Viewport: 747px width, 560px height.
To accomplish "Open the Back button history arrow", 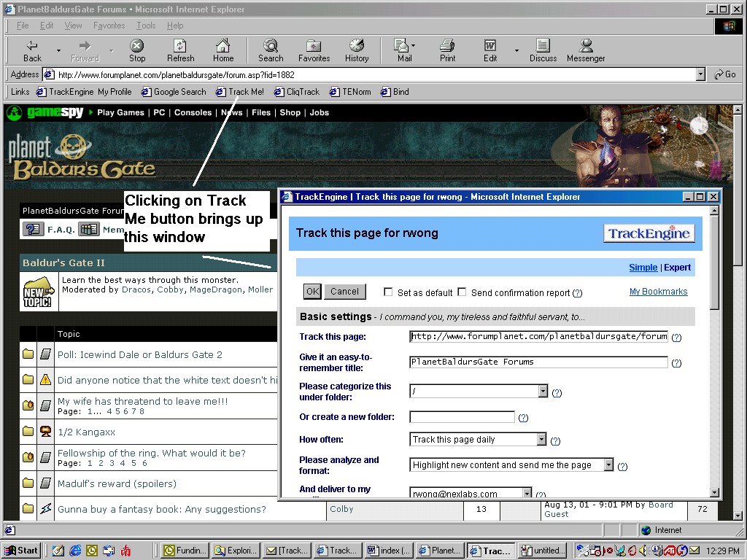I will click(58, 50).
